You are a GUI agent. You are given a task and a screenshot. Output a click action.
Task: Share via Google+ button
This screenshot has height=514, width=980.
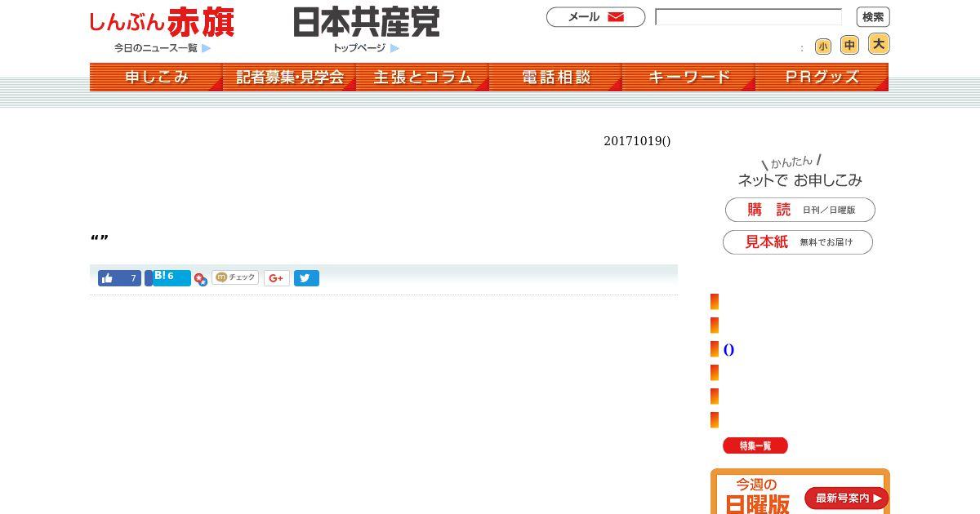pos(277,278)
